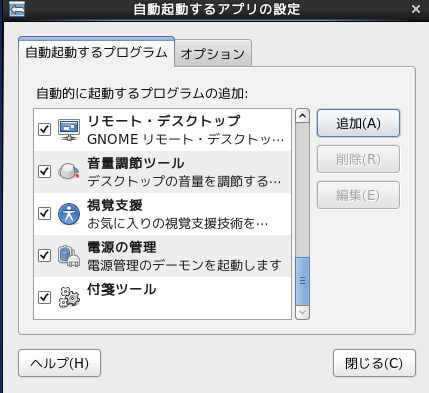Select the 電源の管理 list entry text
The height and width of the screenshot is (393, 429).
point(122,247)
